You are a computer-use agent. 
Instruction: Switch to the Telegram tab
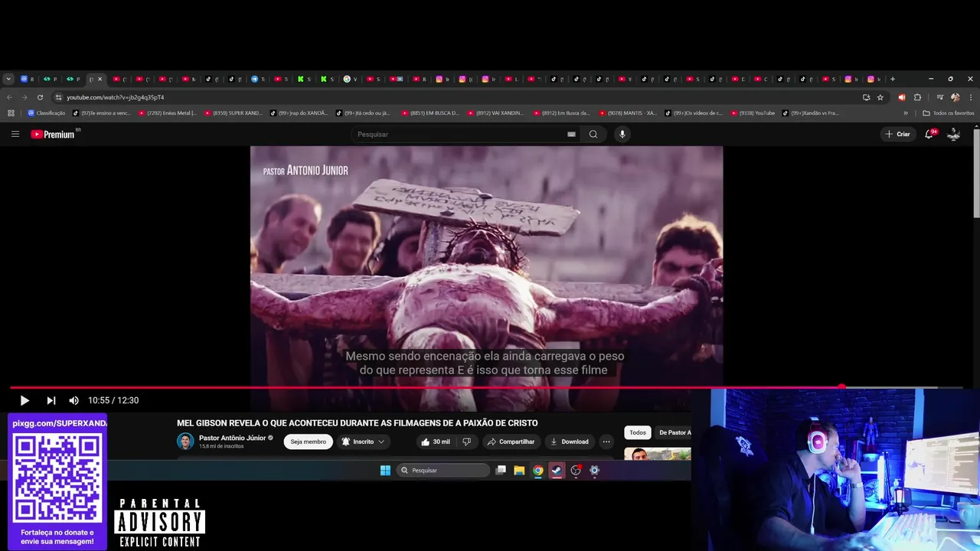[x=259, y=79]
